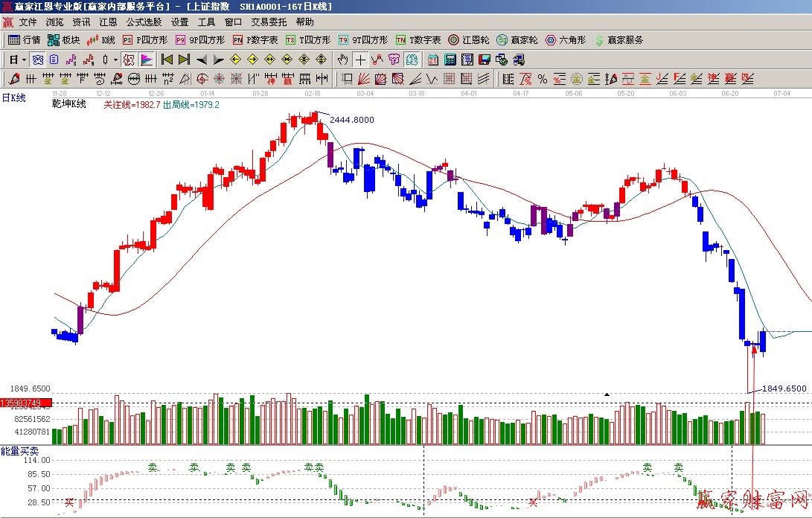812x518 pixels.
Task: Open the 六角形 hexagon tool
Action: pyautogui.click(x=565, y=40)
